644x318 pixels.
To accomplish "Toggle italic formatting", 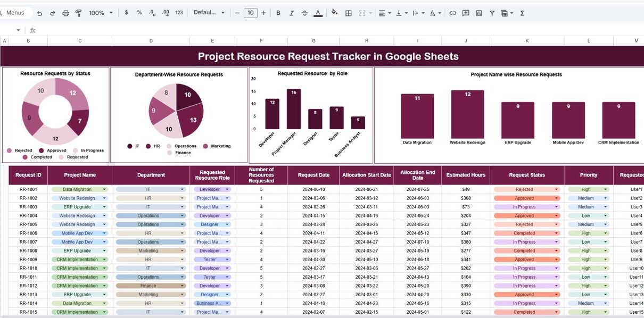I will (x=291, y=13).
